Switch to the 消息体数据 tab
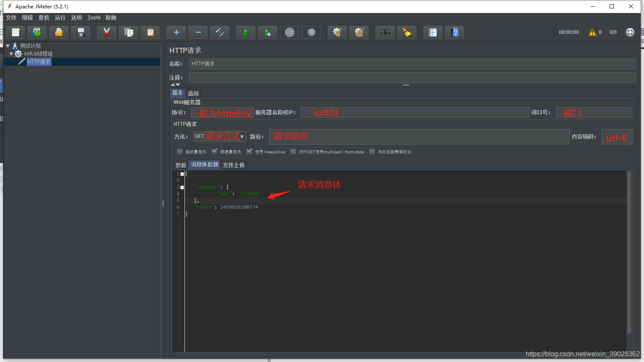Viewport: 644px width, 362px height. (x=205, y=165)
